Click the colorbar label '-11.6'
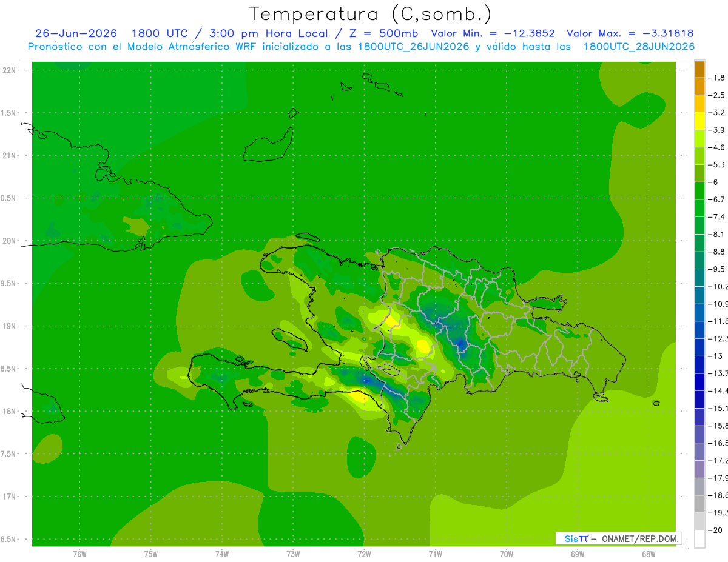The height and width of the screenshot is (562, 728). [x=718, y=321]
